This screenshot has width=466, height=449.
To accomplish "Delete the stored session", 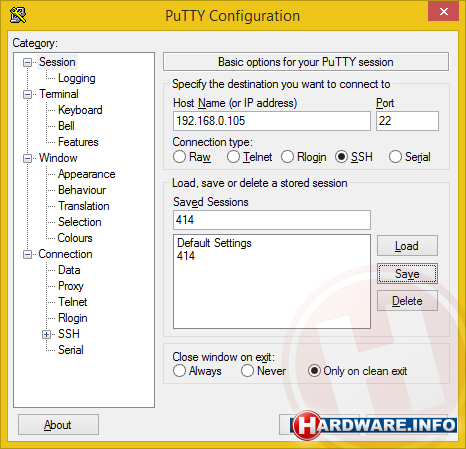I will 407,301.
